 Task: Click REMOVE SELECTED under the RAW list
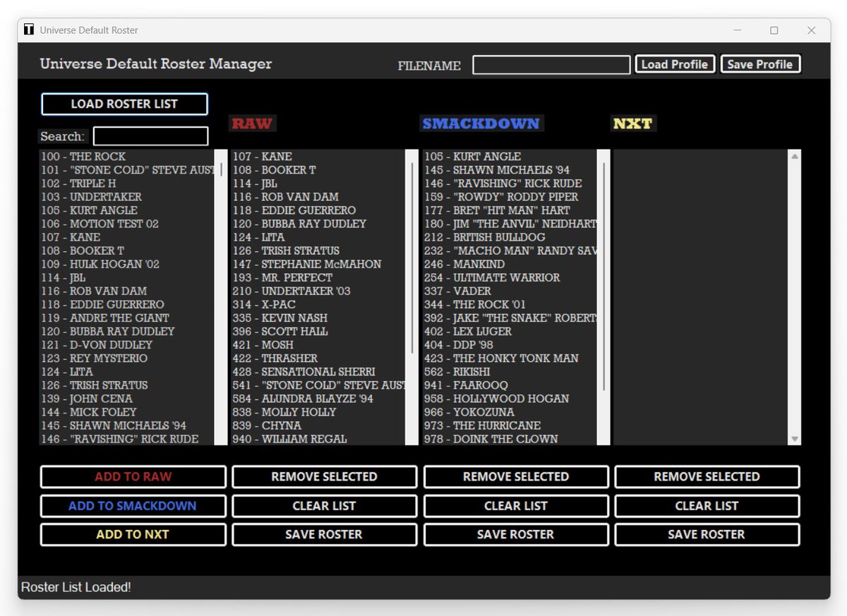tap(324, 476)
